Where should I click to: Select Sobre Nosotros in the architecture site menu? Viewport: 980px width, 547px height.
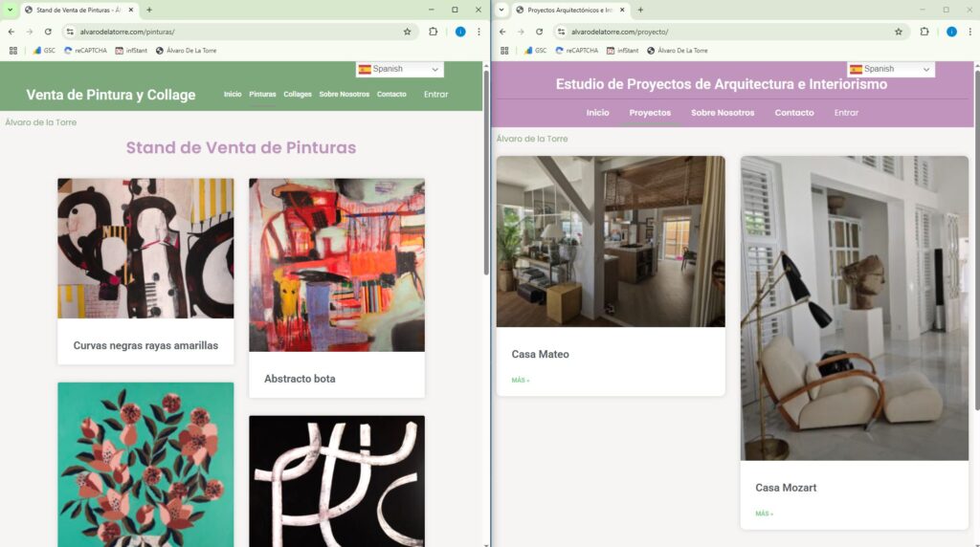tap(723, 113)
